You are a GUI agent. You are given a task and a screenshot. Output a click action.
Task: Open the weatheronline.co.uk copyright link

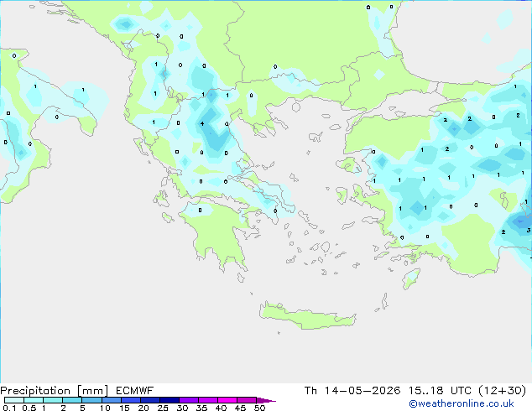tap(462, 403)
